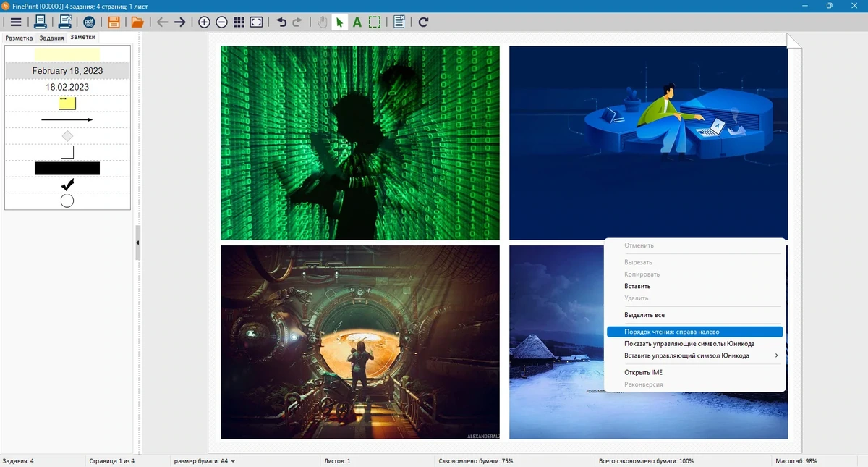This screenshot has width=868, height=467.
Task: Collapse the left side panel handle
Action: [137, 243]
